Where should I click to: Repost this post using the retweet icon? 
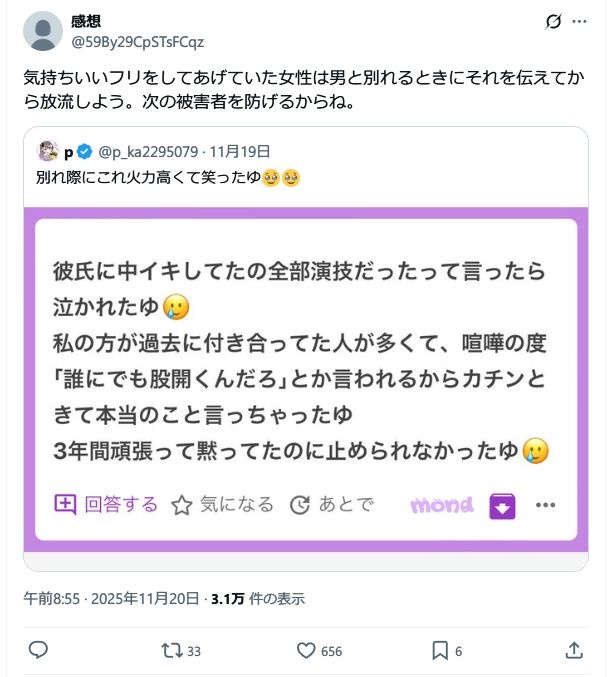171,650
